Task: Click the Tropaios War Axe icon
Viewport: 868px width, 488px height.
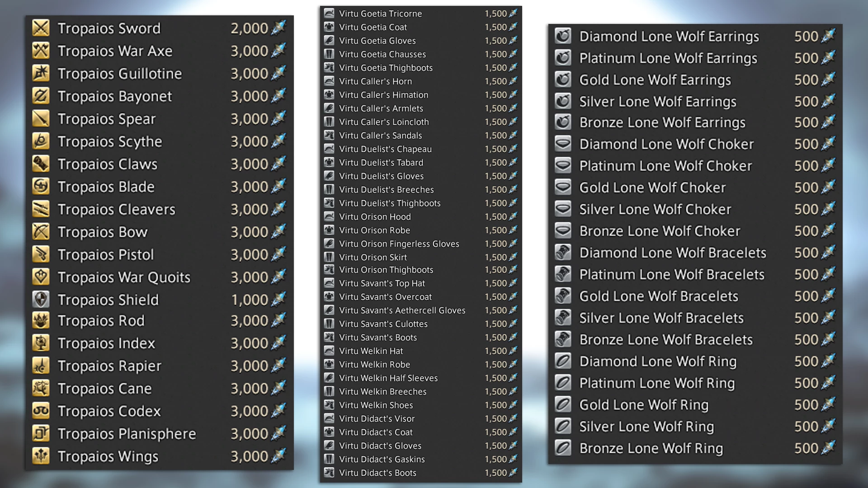Action: (x=41, y=51)
